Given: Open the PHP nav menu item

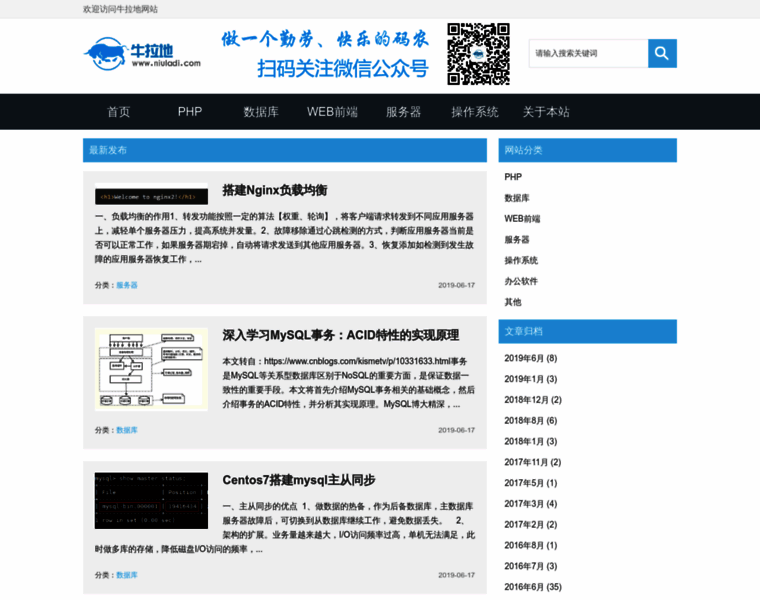Looking at the screenshot, I should (190, 112).
